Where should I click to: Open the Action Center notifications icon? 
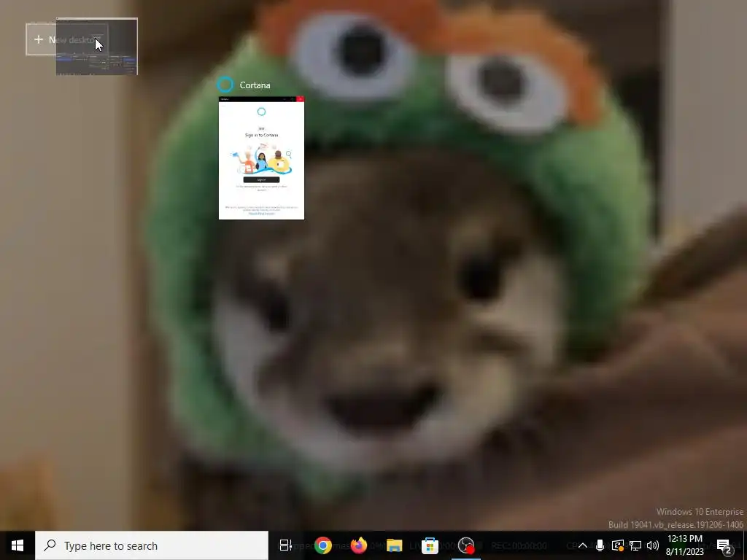click(x=724, y=545)
